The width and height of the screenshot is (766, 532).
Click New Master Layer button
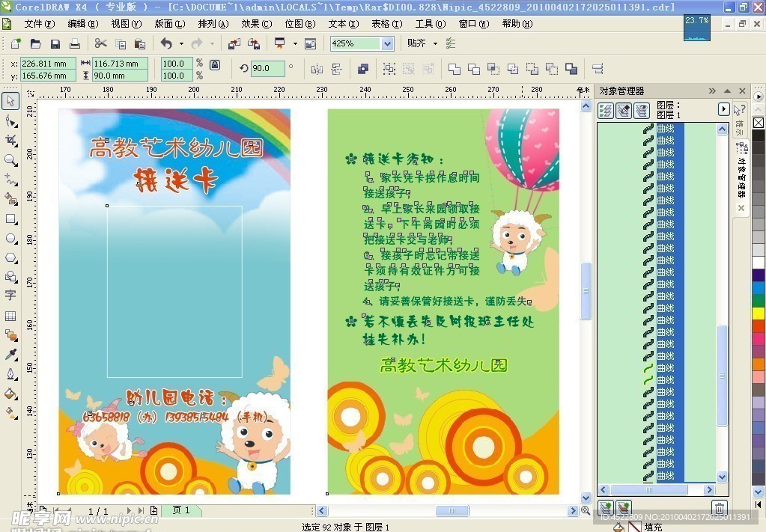point(624,507)
